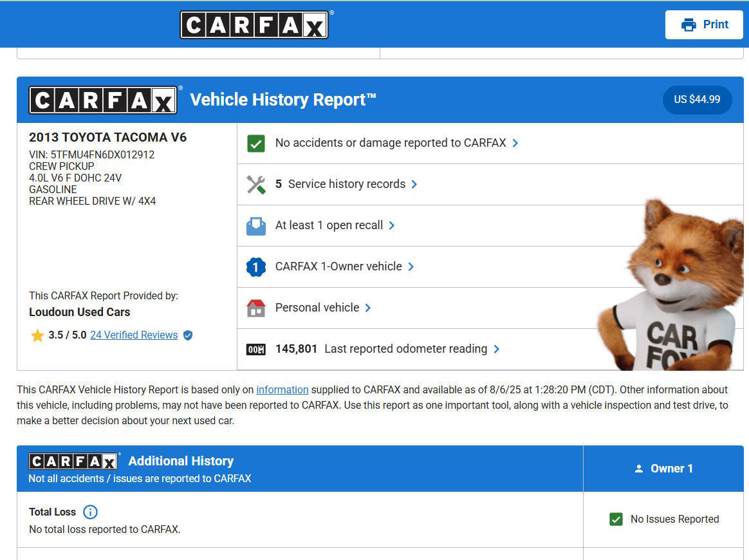This screenshot has height=560, width=749.
Task: Click the Total Loss info icon
Action: click(x=90, y=512)
